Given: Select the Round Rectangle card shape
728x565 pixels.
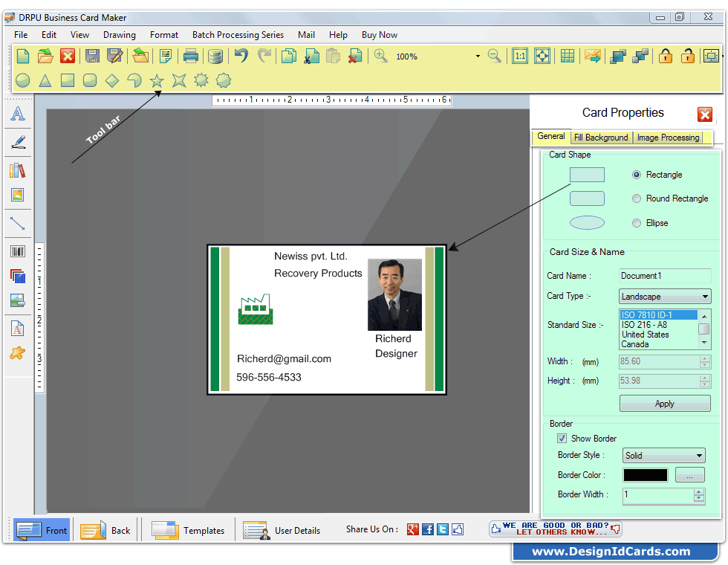Looking at the screenshot, I should (x=637, y=198).
